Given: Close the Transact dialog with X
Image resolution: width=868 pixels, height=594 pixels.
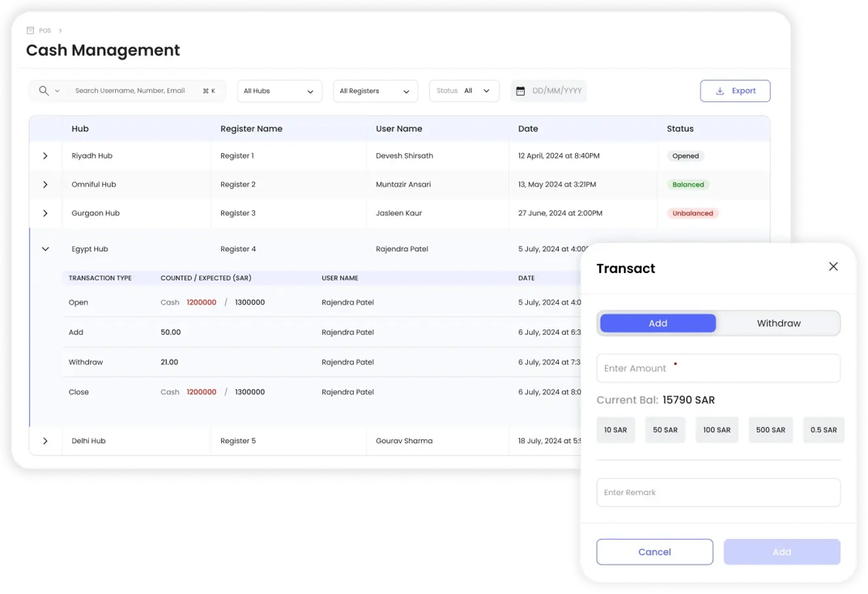Looking at the screenshot, I should pyautogui.click(x=833, y=267).
